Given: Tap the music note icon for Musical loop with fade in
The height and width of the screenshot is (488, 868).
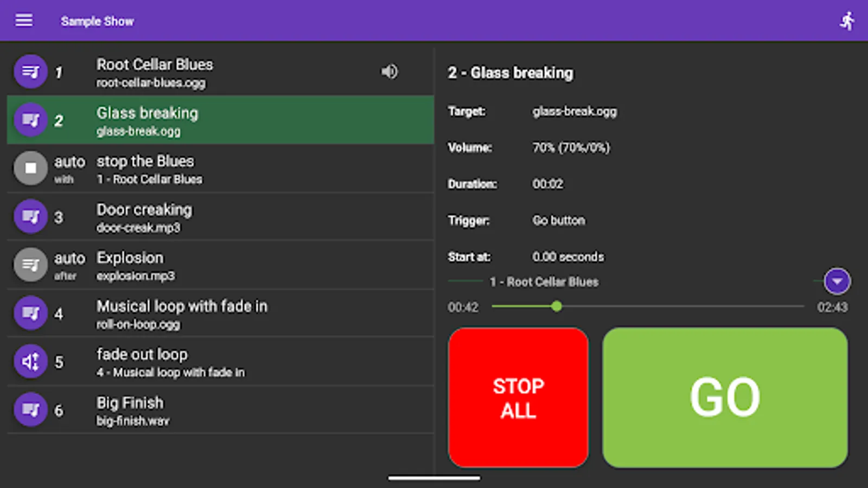Looking at the screenshot, I should pos(30,313).
